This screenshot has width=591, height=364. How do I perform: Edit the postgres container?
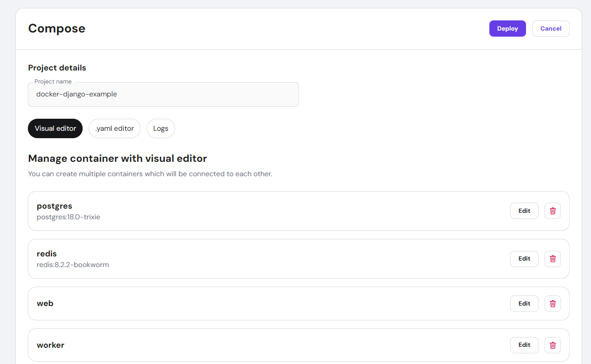[x=524, y=211]
